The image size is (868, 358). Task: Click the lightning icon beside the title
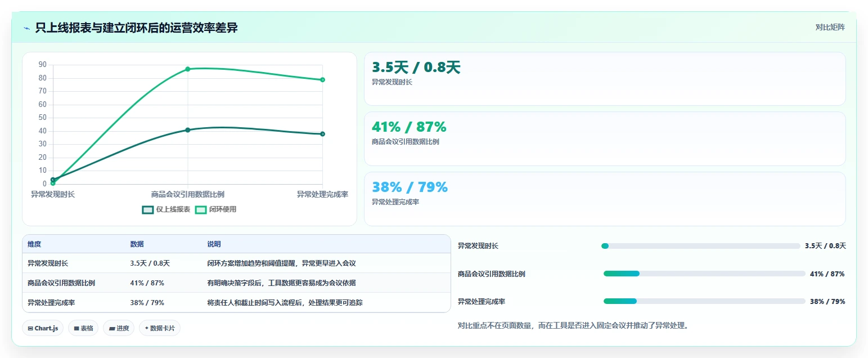(26, 28)
